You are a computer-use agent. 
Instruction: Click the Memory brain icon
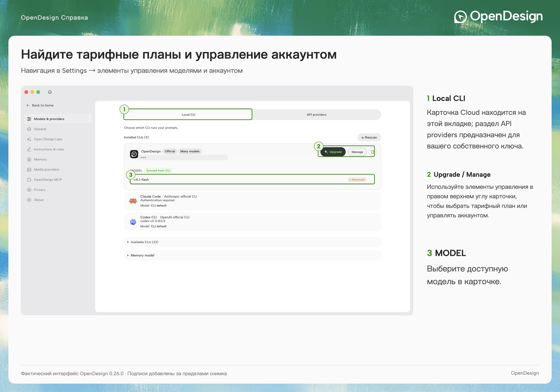(29, 160)
